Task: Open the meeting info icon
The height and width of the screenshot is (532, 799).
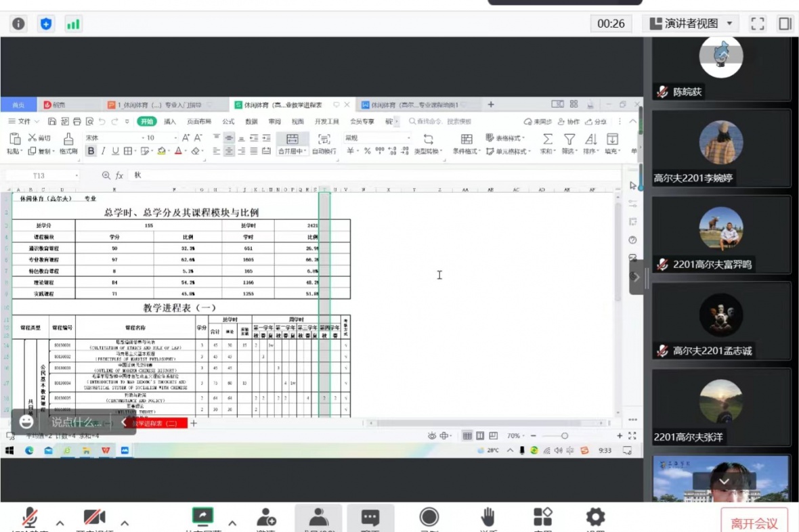Action: click(18, 24)
